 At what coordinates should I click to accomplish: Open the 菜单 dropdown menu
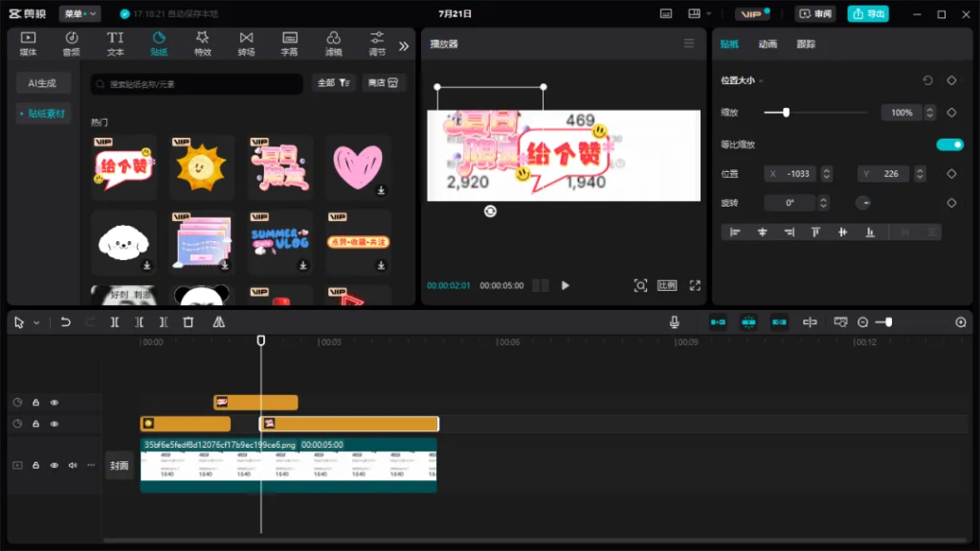pyautogui.click(x=80, y=13)
